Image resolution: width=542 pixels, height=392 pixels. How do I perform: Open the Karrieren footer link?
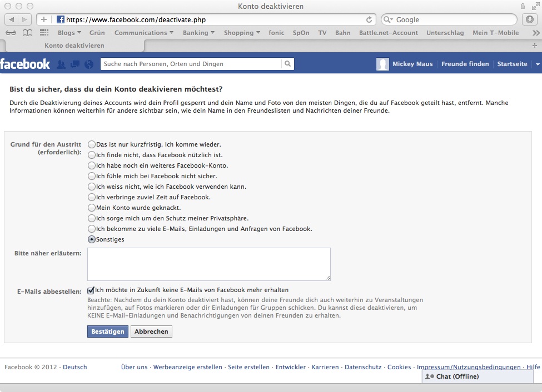click(x=325, y=367)
